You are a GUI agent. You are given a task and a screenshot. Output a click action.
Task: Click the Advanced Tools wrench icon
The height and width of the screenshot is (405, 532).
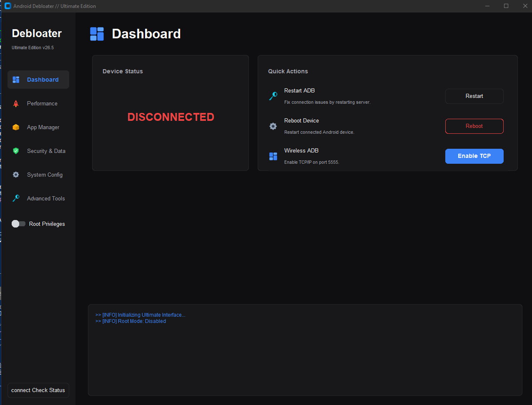(x=16, y=198)
